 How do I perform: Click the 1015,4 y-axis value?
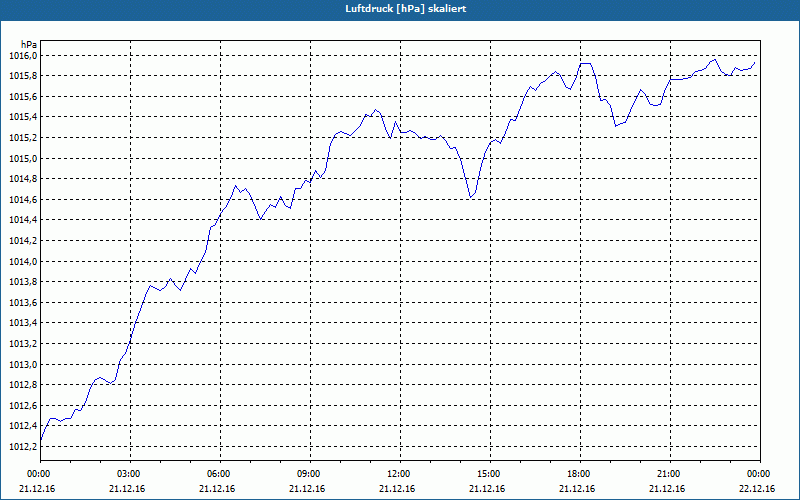click(23, 117)
